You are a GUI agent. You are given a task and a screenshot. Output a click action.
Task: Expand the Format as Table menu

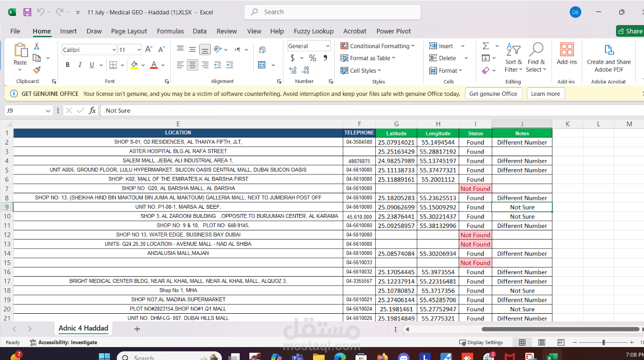368,58
